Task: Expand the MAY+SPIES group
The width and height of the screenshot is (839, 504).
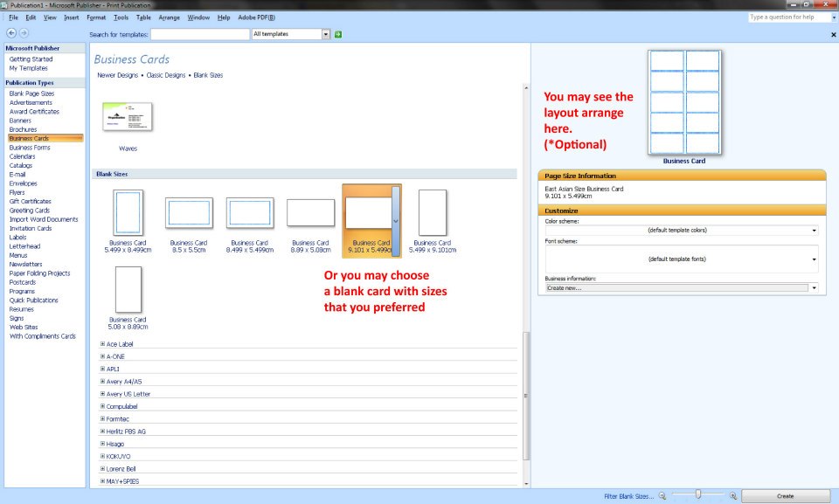Action: [x=103, y=481]
